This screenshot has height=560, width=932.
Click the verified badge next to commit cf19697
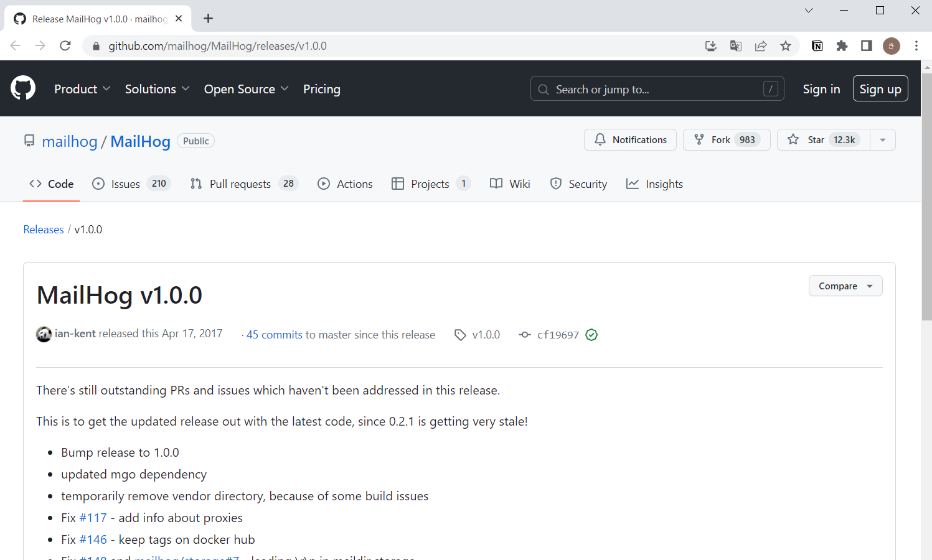591,334
